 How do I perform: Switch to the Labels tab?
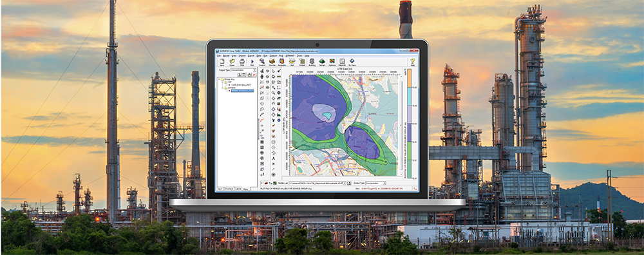point(238,189)
